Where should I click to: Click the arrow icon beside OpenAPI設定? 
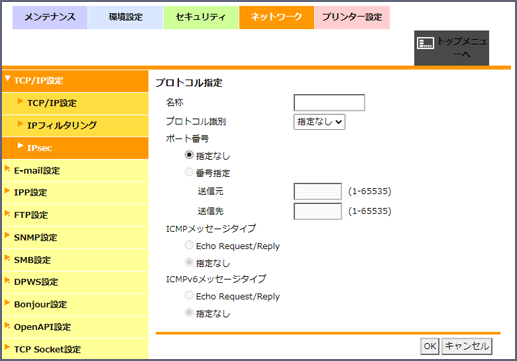point(7,325)
